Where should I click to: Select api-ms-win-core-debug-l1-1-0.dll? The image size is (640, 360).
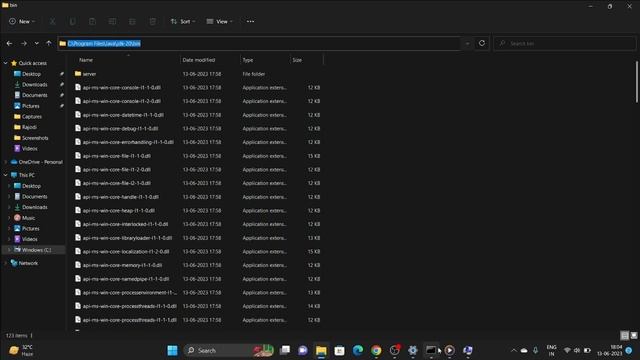click(120, 129)
